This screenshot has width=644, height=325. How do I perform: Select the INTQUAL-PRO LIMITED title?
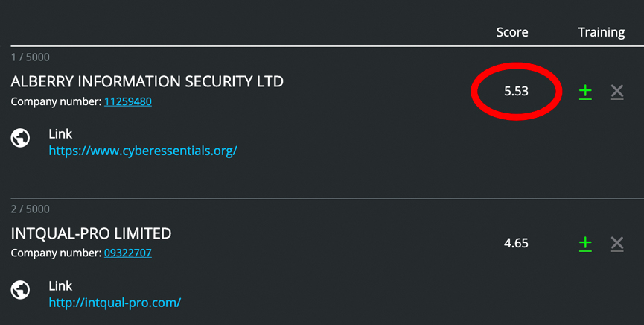(91, 233)
